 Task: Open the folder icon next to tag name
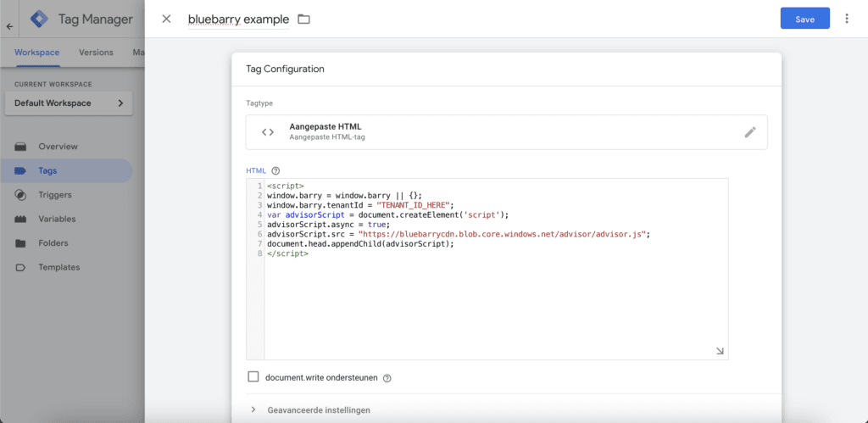tap(304, 19)
